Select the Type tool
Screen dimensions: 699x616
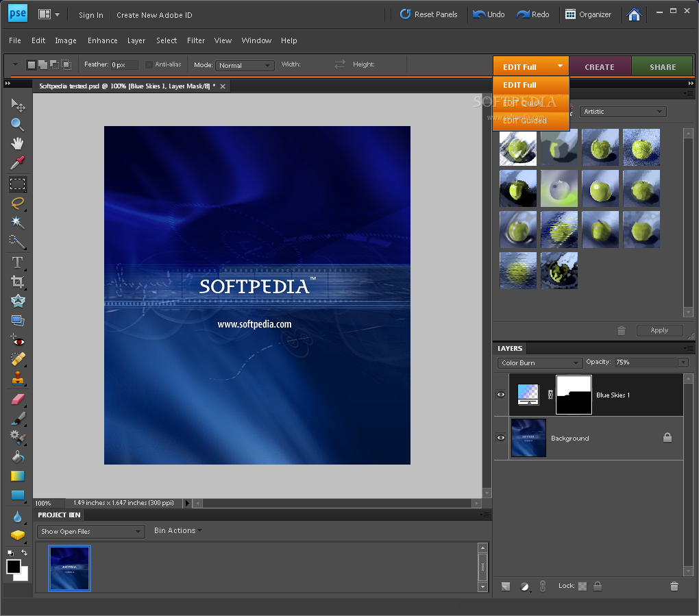click(x=17, y=262)
